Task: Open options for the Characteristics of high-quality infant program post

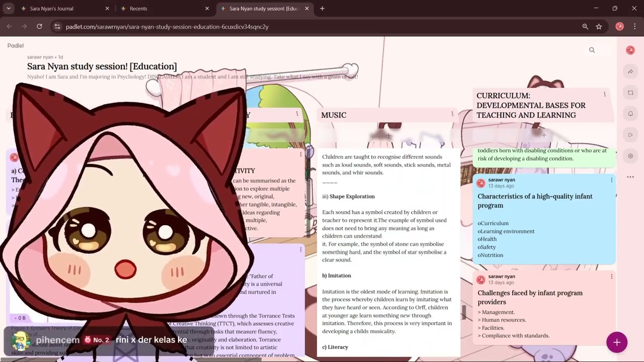Action: point(612,179)
